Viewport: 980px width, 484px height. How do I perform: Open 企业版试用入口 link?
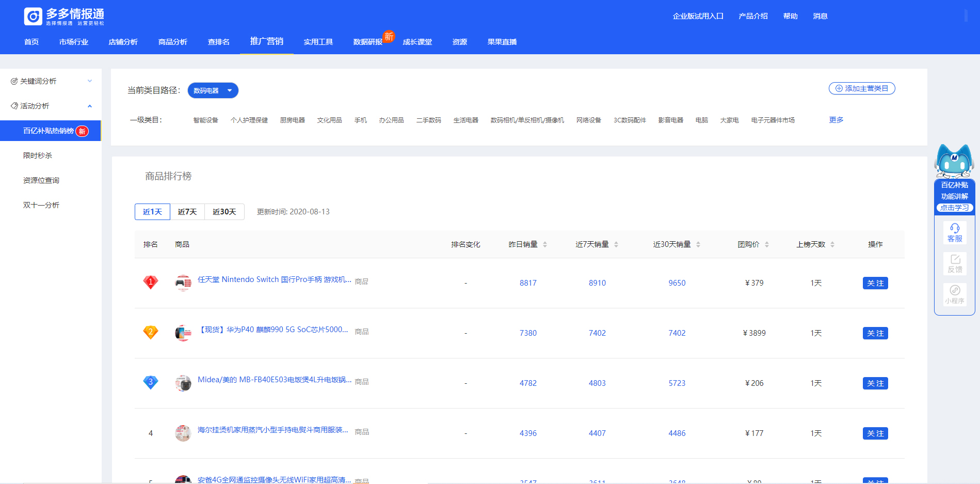[x=698, y=16]
